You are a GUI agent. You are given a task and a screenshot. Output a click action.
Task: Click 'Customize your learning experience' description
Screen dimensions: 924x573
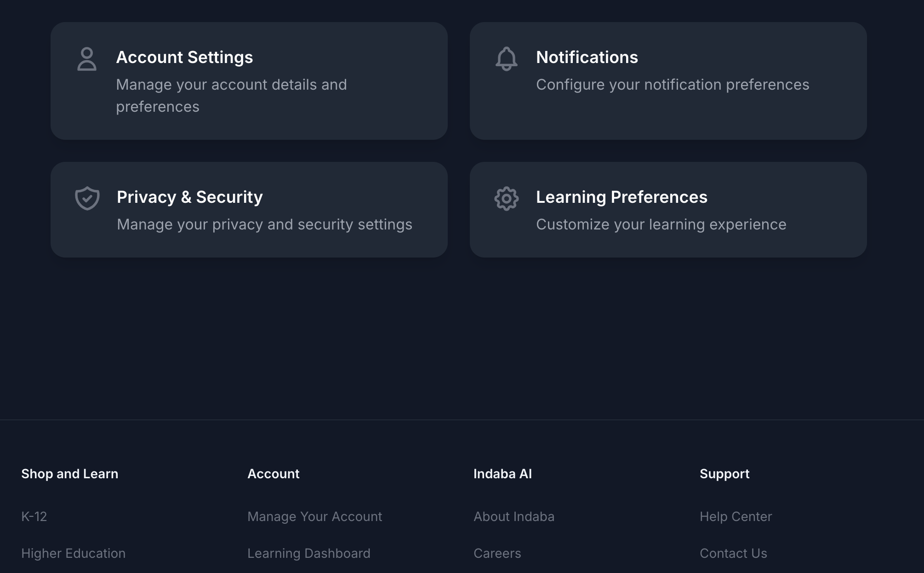pos(661,225)
